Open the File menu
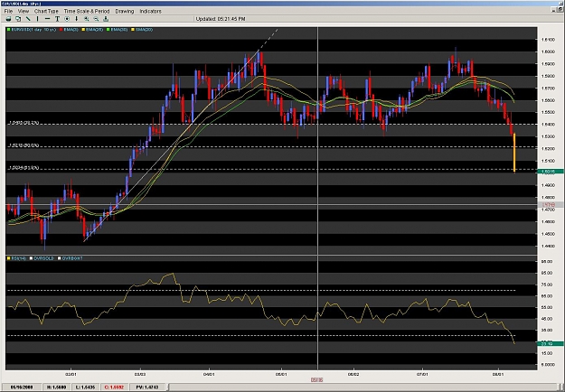The width and height of the screenshot is (565, 392). click(8, 11)
